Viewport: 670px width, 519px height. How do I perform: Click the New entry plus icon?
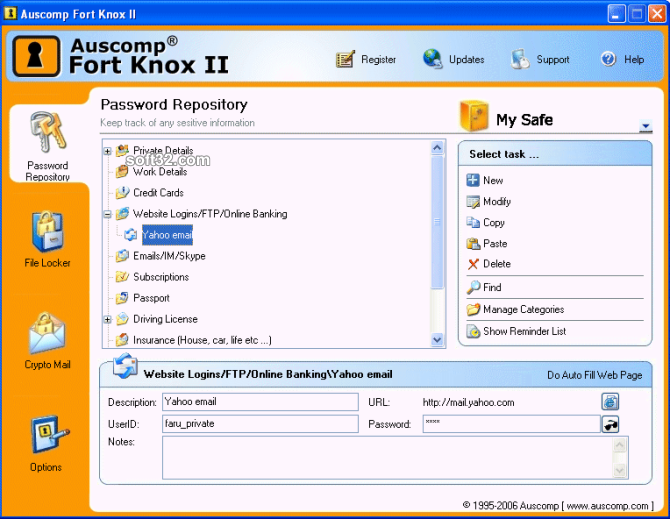[473, 180]
